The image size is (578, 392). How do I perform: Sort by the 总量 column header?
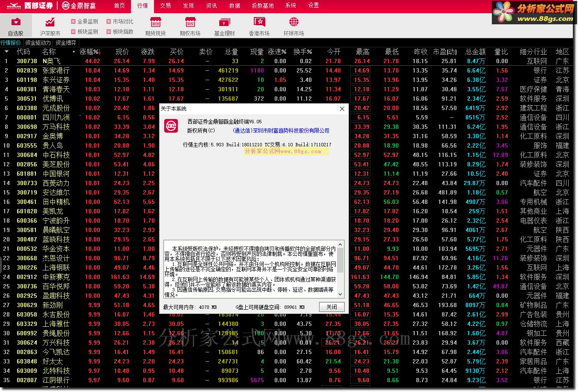231,52
